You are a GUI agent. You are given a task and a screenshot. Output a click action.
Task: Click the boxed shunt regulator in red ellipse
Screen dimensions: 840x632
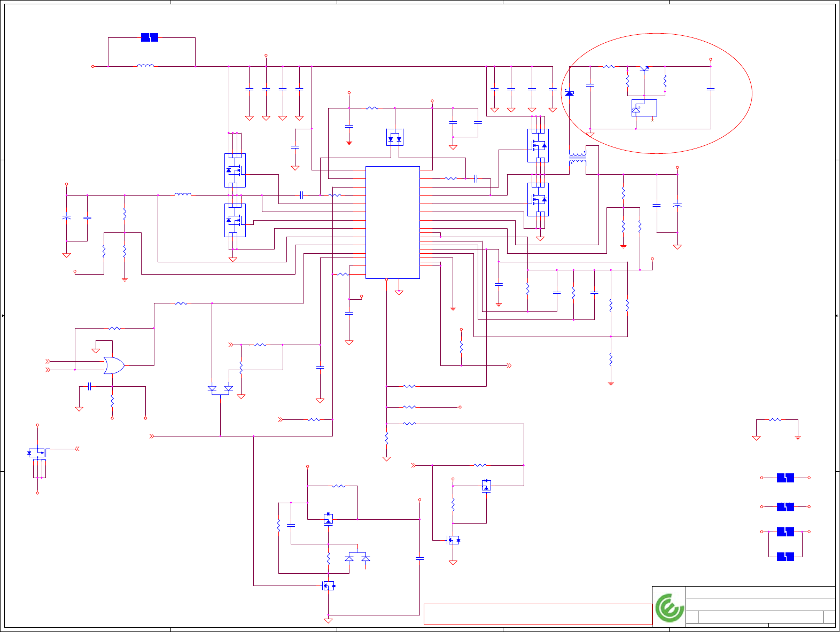(x=644, y=108)
